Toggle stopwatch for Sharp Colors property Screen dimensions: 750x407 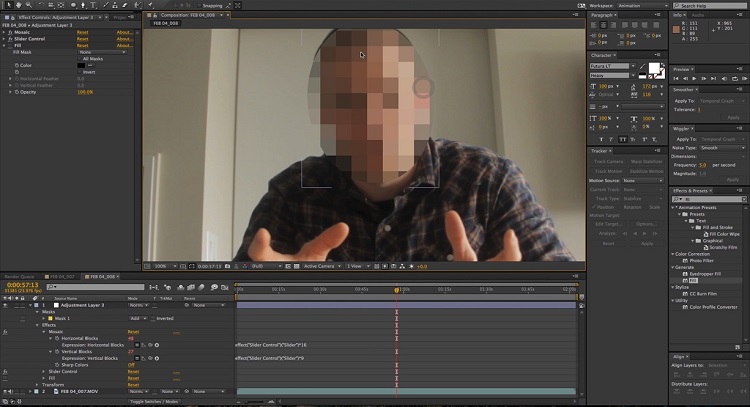pos(57,365)
